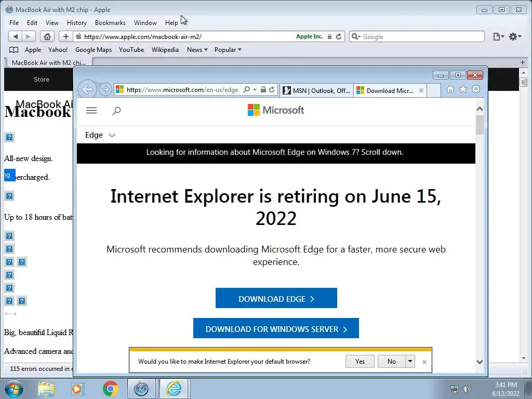Switch to Safari via taskbar icon

pyautogui.click(x=141, y=389)
